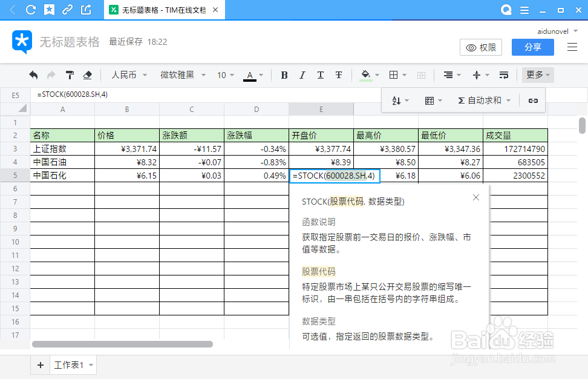The width and height of the screenshot is (588, 379).
Task: Select column A header
Action: (x=63, y=109)
